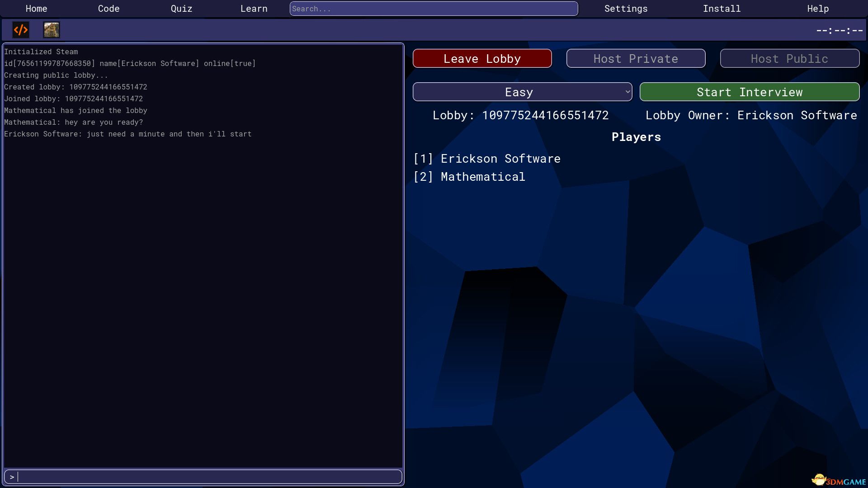
Task: Click the Host Private button
Action: 636,59
